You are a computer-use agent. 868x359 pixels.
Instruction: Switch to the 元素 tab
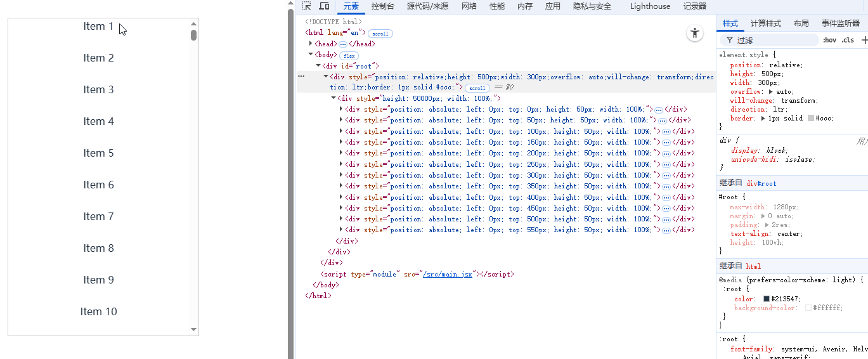351,6
